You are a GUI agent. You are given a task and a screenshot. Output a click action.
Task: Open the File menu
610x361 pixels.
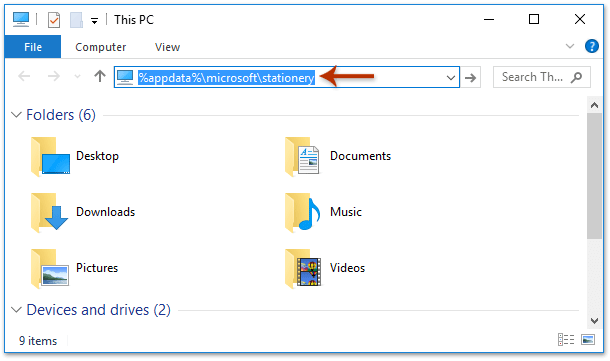tap(33, 47)
